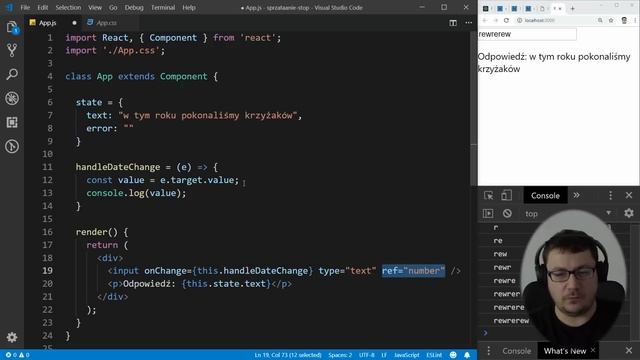Open the Source Control view

coord(12,51)
